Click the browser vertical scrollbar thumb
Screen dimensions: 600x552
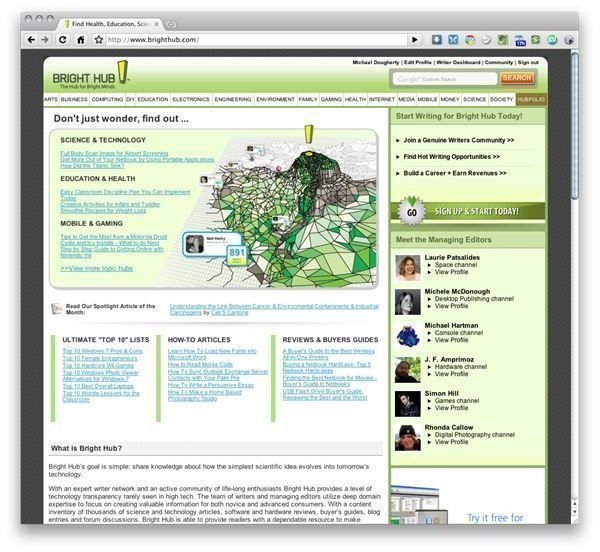point(574,126)
